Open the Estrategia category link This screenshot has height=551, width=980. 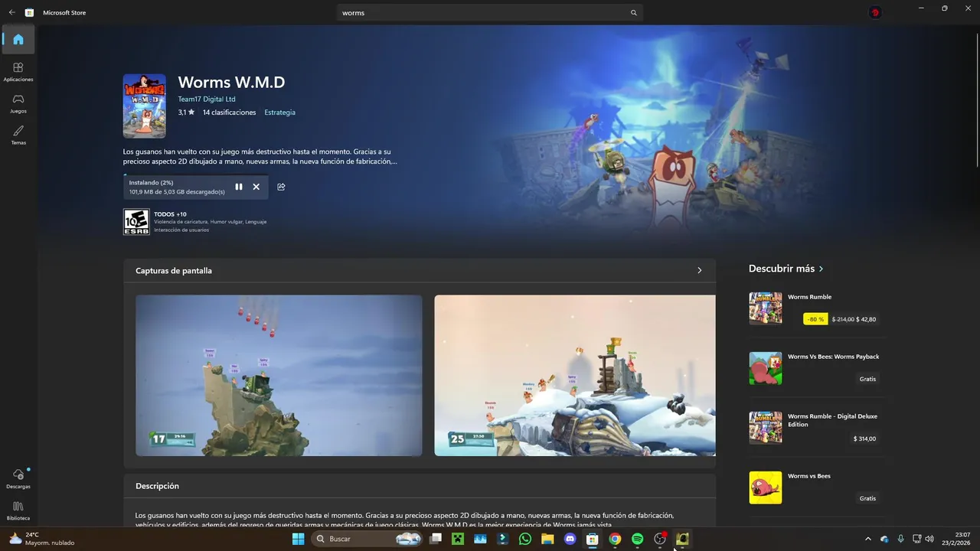[x=279, y=112]
